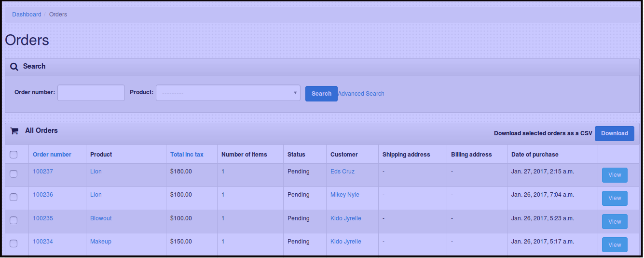
Task: Go to Dashboard via the breadcrumb
Action: (x=27, y=14)
